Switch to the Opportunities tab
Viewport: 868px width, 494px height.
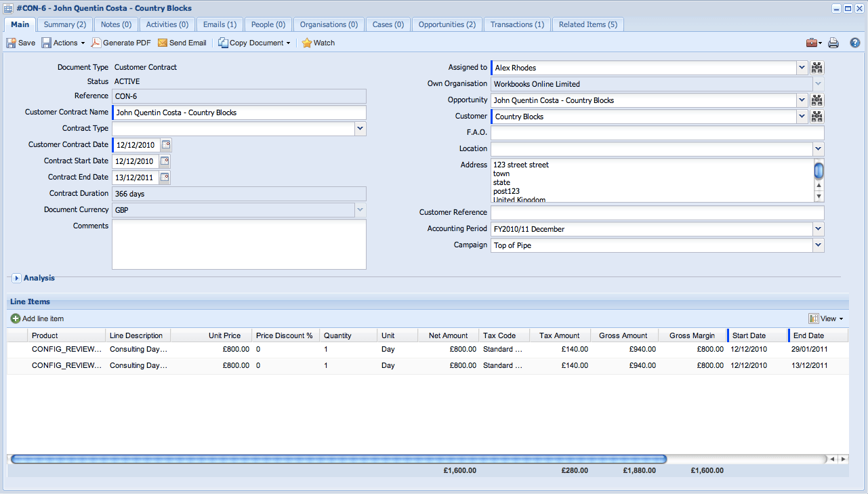point(447,24)
